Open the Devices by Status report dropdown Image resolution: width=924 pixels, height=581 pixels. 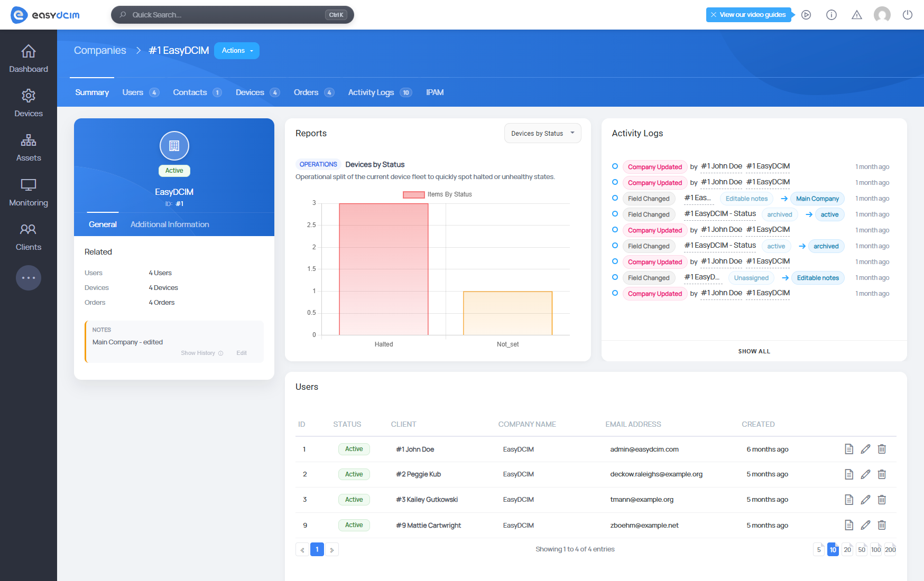(542, 133)
